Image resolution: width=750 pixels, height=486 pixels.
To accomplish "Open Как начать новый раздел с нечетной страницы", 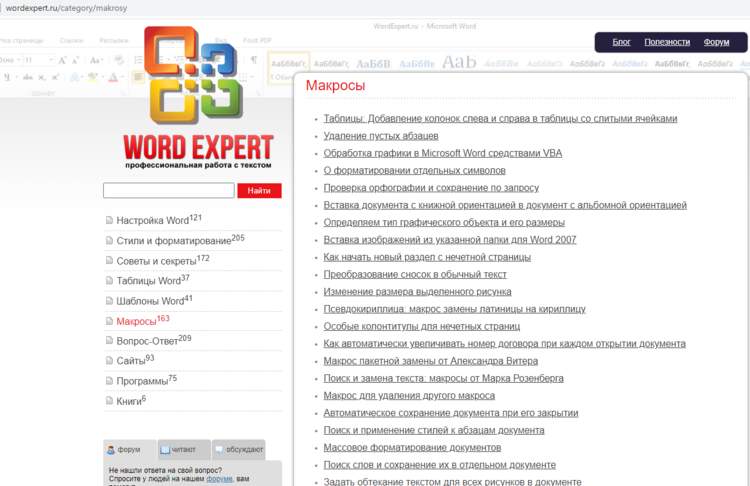I will (427, 257).
